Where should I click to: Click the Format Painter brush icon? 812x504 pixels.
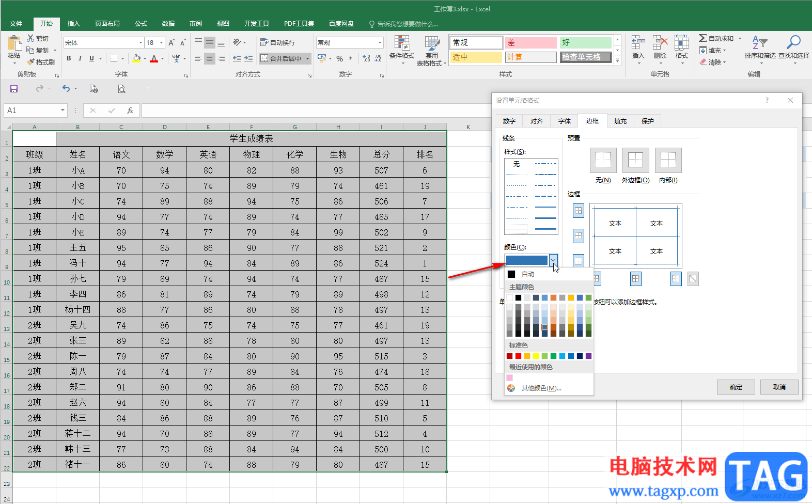30,62
